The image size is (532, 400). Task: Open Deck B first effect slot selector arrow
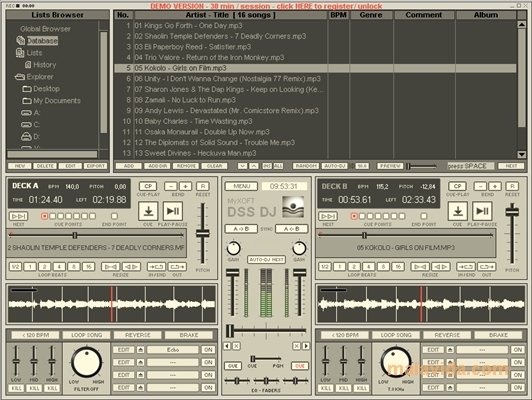(x=450, y=350)
